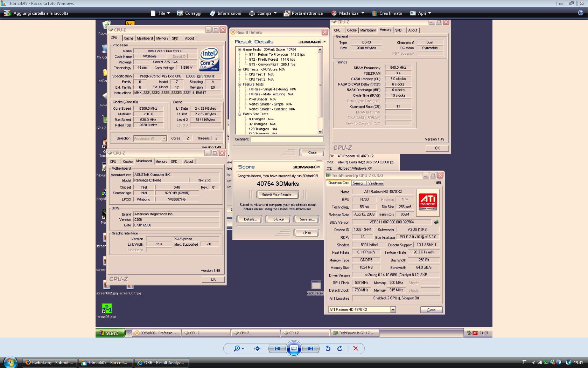Select Mainboard tab in bottom-left CPU-Z
Screen dimensions: 588x368
(144, 161)
